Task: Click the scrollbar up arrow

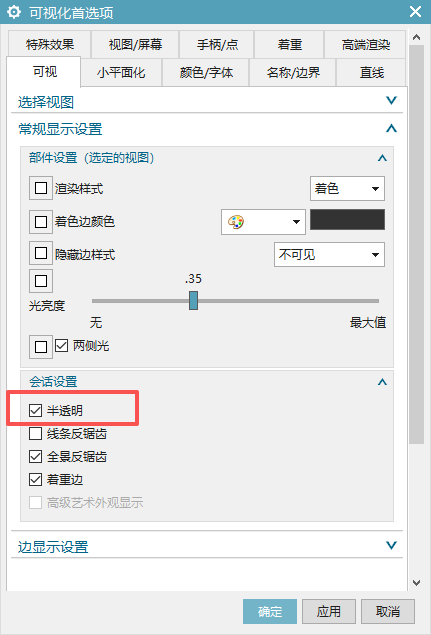Action: coord(416,37)
